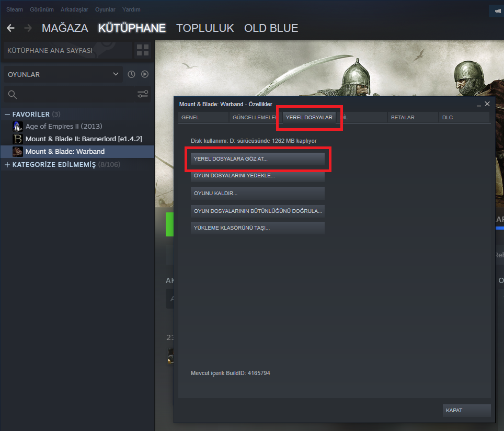The height and width of the screenshot is (431, 504).
Task: Expand KATEGORİZE EDİLMEMİŞ category
Action: (x=7, y=165)
